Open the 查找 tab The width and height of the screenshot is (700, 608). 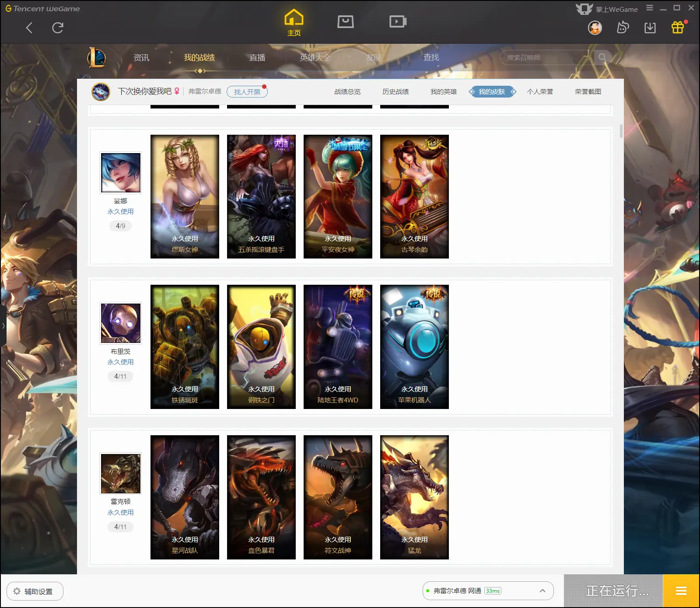tap(431, 57)
